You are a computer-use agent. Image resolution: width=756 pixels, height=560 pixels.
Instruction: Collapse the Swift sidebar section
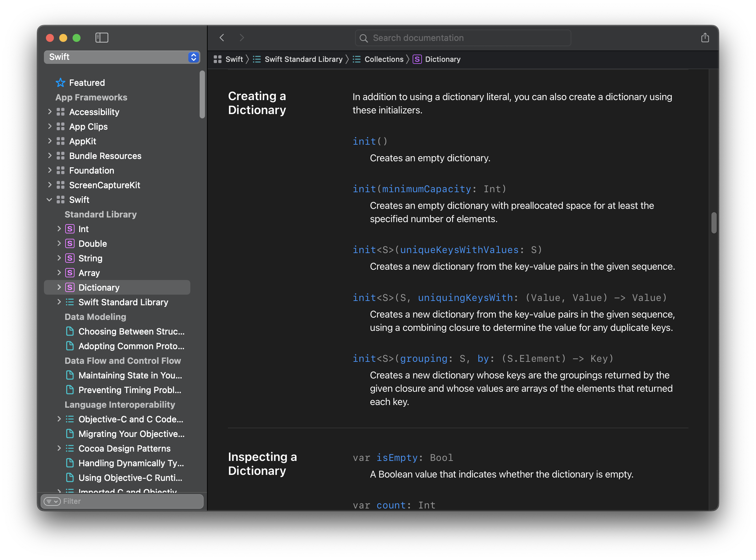tap(50, 200)
